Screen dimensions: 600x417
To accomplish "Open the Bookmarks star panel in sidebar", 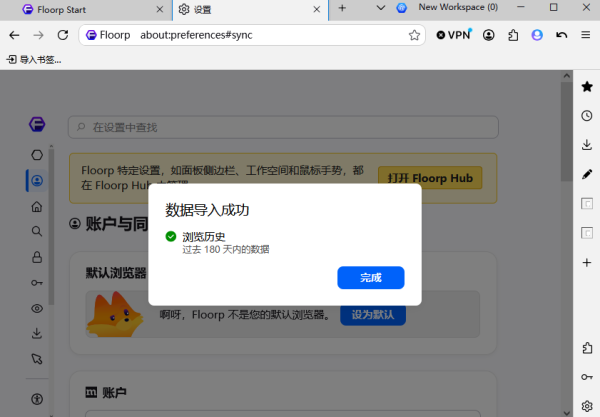I will (x=587, y=86).
